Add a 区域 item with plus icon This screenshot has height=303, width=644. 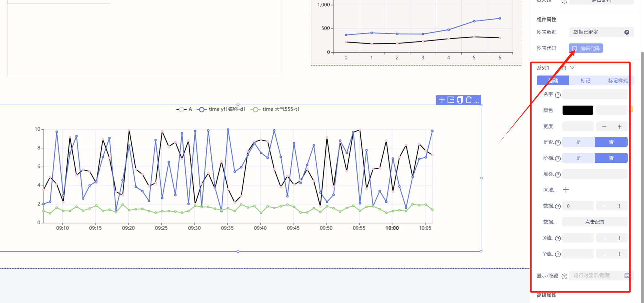point(566,190)
